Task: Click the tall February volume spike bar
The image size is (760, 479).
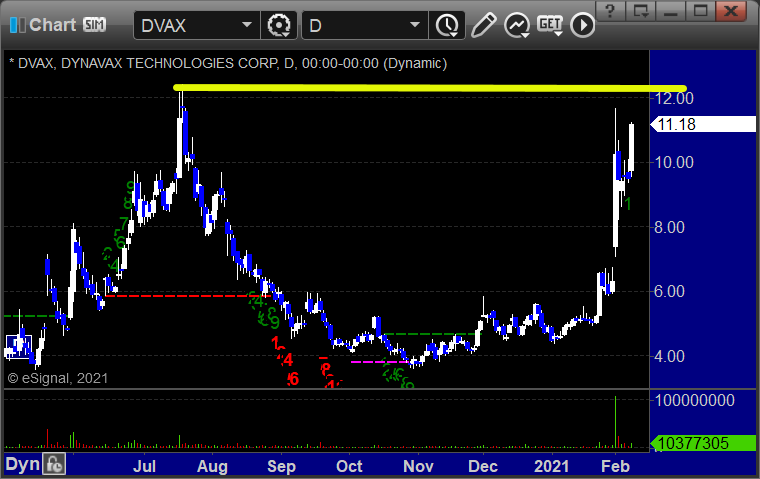Action: (616, 422)
